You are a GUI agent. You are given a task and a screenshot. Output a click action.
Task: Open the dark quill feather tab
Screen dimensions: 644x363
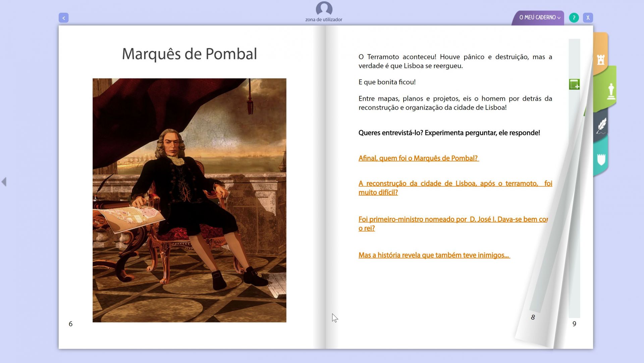[602, 126]
